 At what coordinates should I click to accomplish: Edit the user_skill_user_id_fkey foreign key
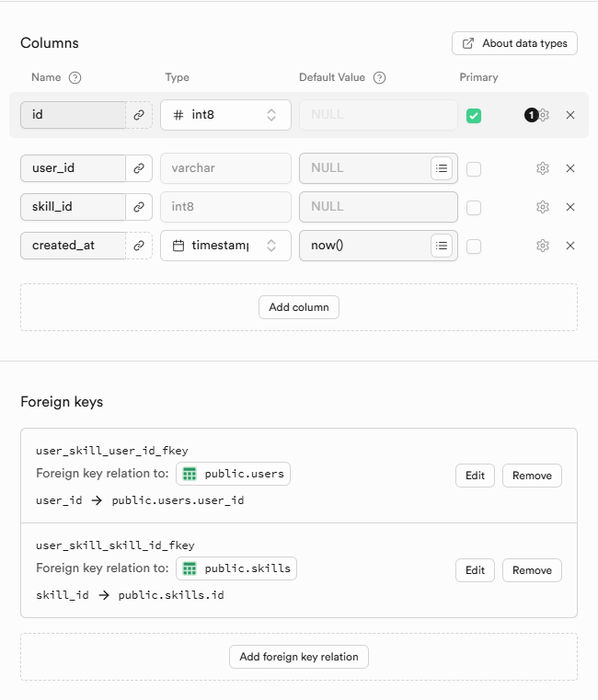tap(475, 476)
